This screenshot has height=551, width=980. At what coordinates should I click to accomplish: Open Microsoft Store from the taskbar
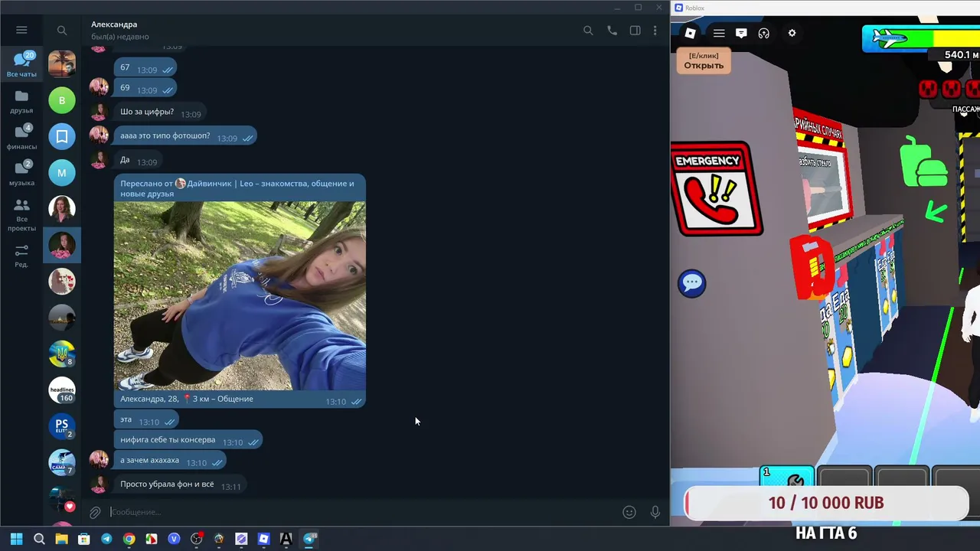click(x=84, y=539)
